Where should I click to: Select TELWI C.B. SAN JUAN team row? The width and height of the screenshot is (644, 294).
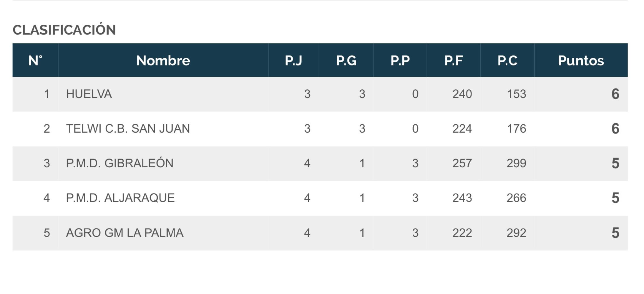pos(320,129)
